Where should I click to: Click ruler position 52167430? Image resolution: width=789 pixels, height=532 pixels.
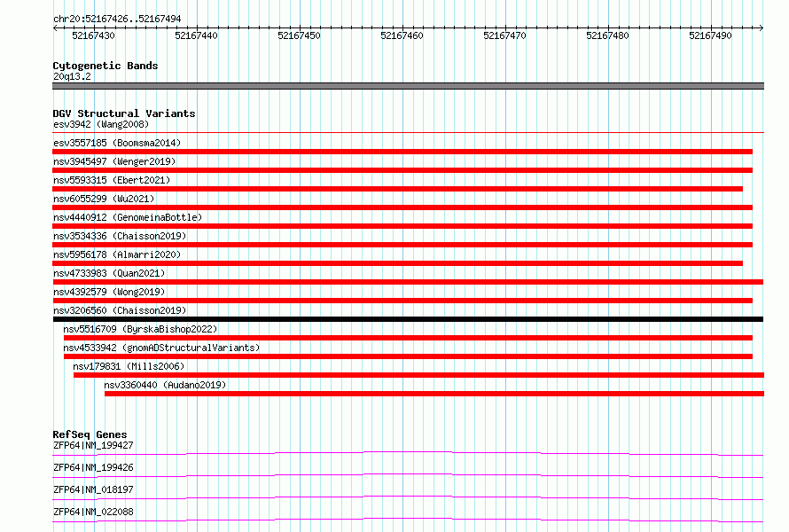[94, 35]
